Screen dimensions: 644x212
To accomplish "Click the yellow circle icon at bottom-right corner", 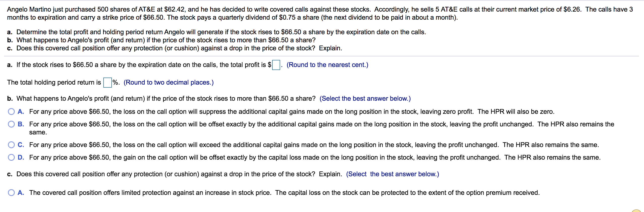I will pyautogui.click(x=637, y=210).
